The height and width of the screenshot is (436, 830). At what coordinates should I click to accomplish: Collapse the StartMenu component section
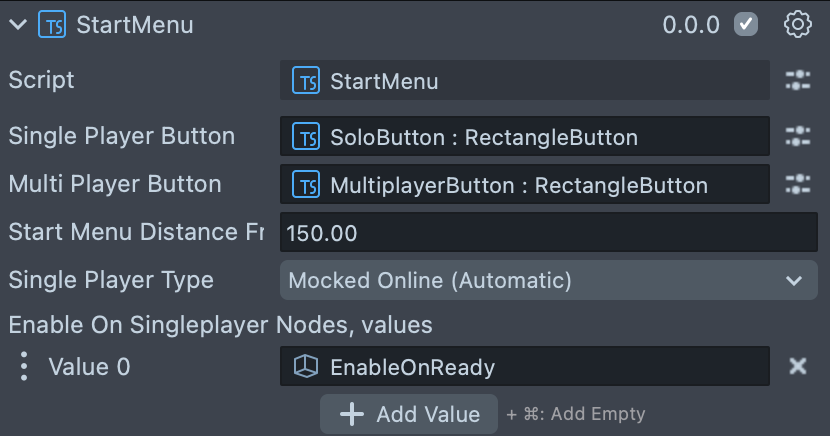click(x=18, y=25)
